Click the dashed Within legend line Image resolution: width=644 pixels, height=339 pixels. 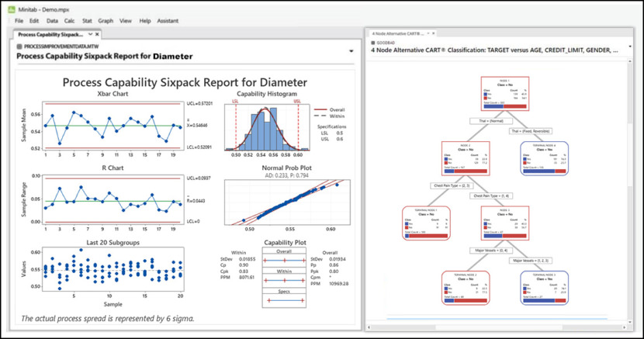coord(320,116)
